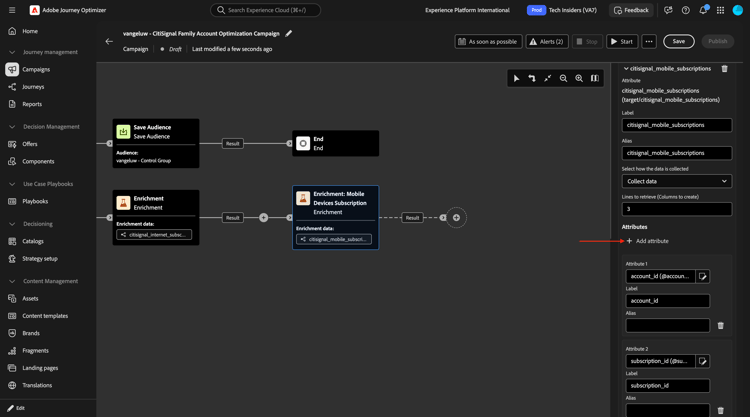Delete Attribute 1 with trash icon
Screen dimensions: 750x417
tap(721, 326)
